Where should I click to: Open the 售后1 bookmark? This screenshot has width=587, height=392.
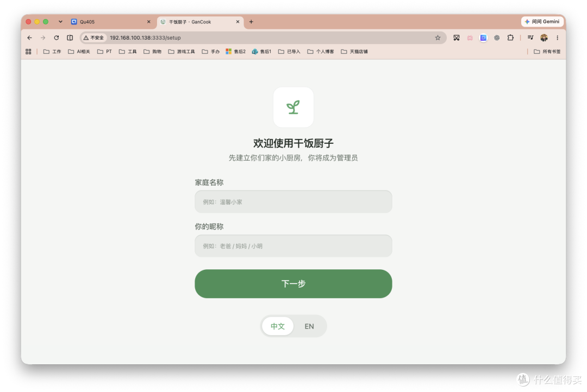[x=261, y=52]
